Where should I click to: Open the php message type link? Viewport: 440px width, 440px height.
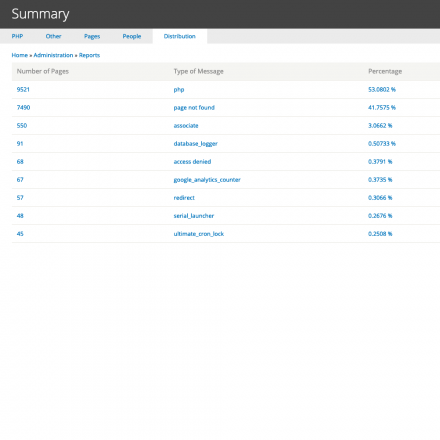point(179,90)
